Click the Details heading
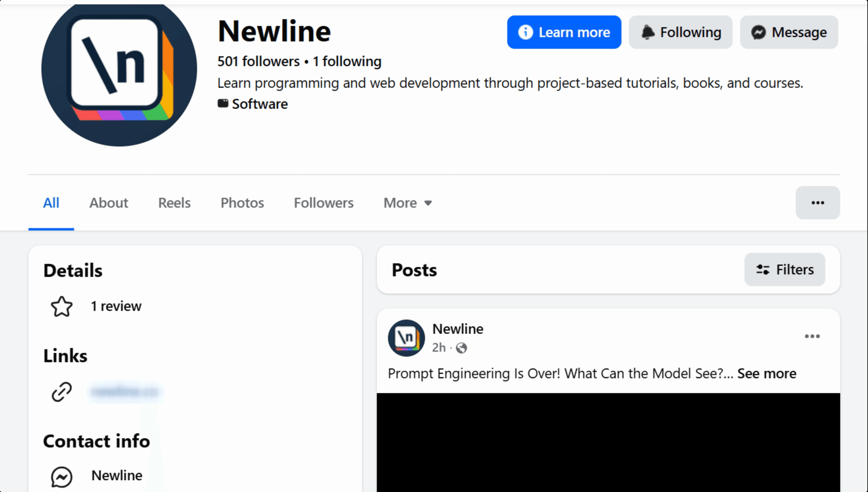 73,271
